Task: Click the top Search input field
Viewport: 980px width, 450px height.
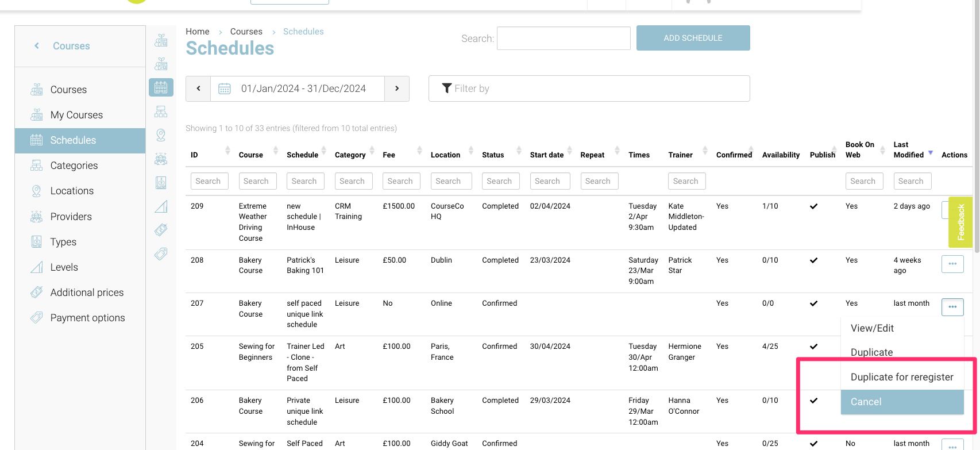Action: pyautogui.click(x=563, y=39)
